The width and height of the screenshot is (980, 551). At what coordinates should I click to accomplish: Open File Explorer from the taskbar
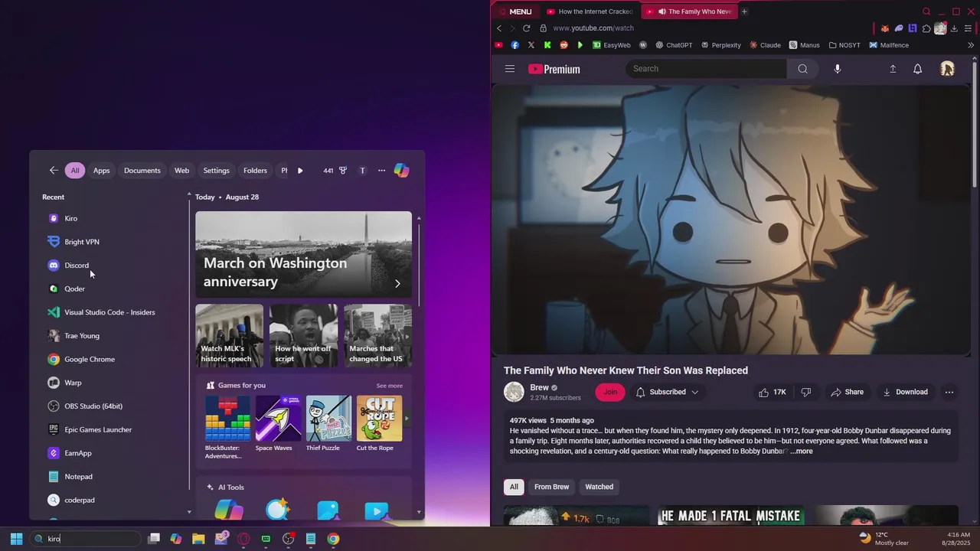coord(198,539)
